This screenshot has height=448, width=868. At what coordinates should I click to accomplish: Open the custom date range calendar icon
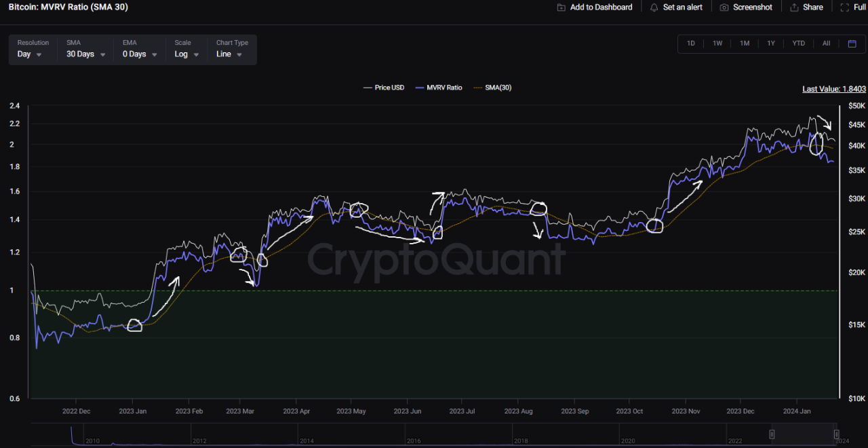(x=852, y=43)
